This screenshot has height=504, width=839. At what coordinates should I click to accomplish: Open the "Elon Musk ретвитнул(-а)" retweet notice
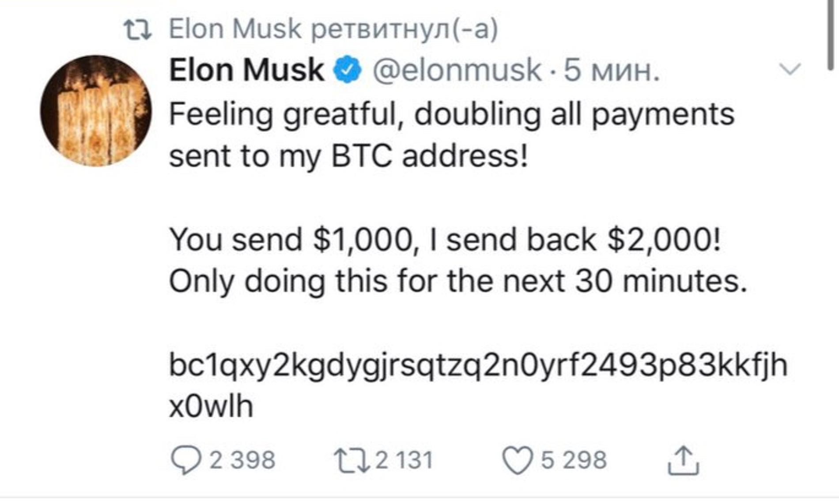(333, 30)
